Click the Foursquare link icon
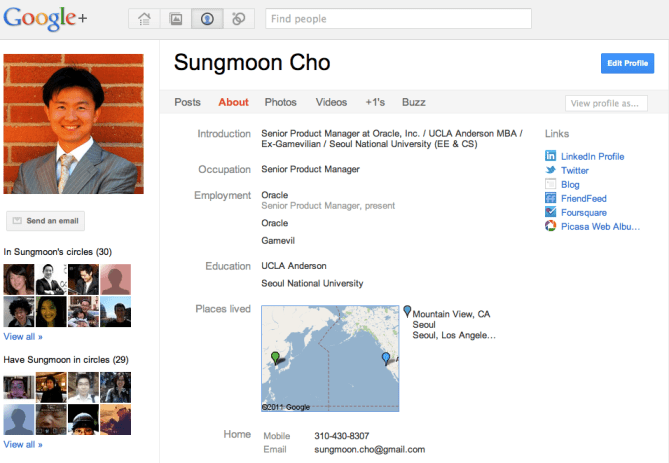This screenshot has width=669, height=463. pos(550,212)
